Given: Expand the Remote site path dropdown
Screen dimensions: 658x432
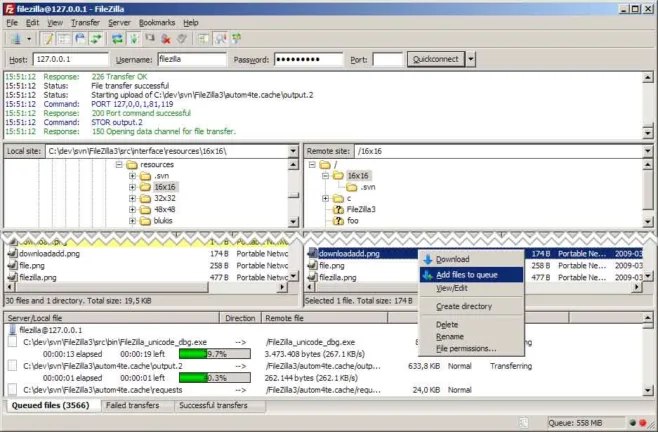Looking at the screenshot, I should point(648,151).
